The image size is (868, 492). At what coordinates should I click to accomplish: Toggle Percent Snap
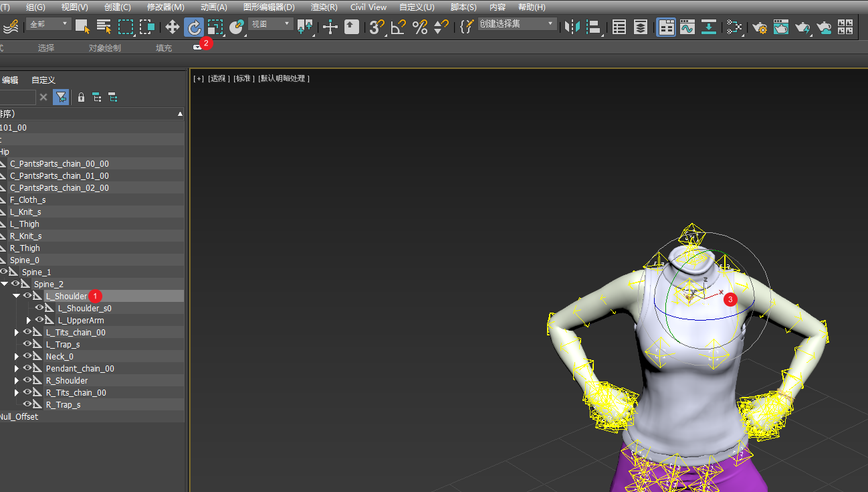point(420,27)
